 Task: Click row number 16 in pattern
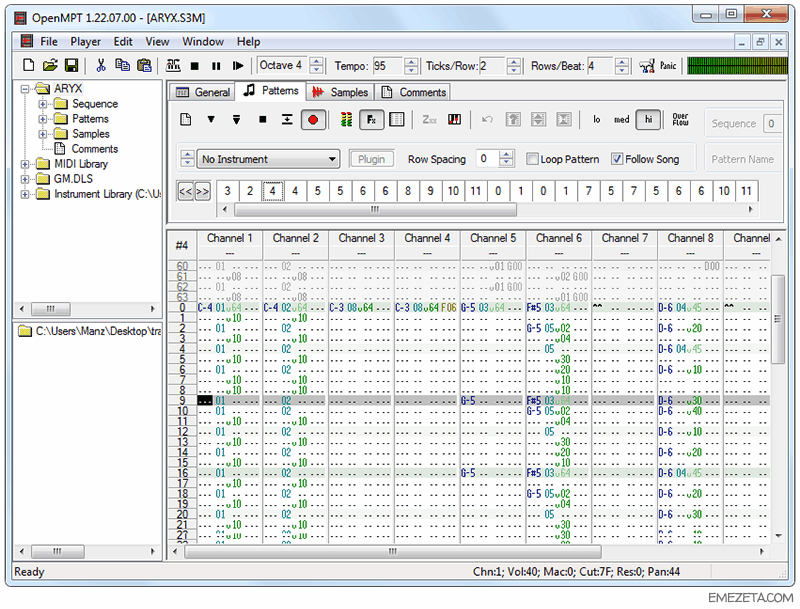click(x=182, y=473)
